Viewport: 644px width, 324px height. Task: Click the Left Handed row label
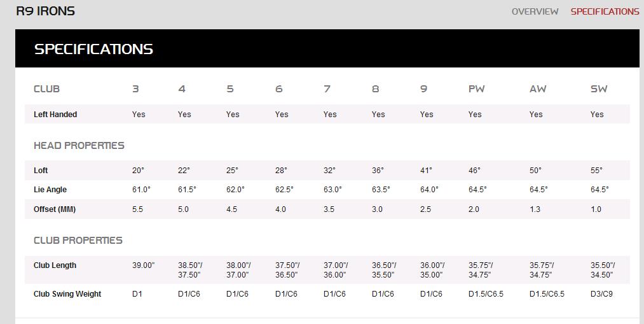coord(55,115)
